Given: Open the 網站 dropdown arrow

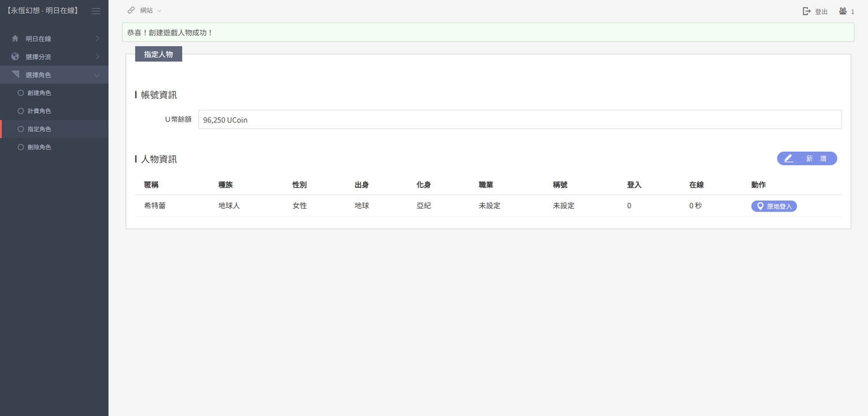Looking at the screenshot, I should (159, 11).
